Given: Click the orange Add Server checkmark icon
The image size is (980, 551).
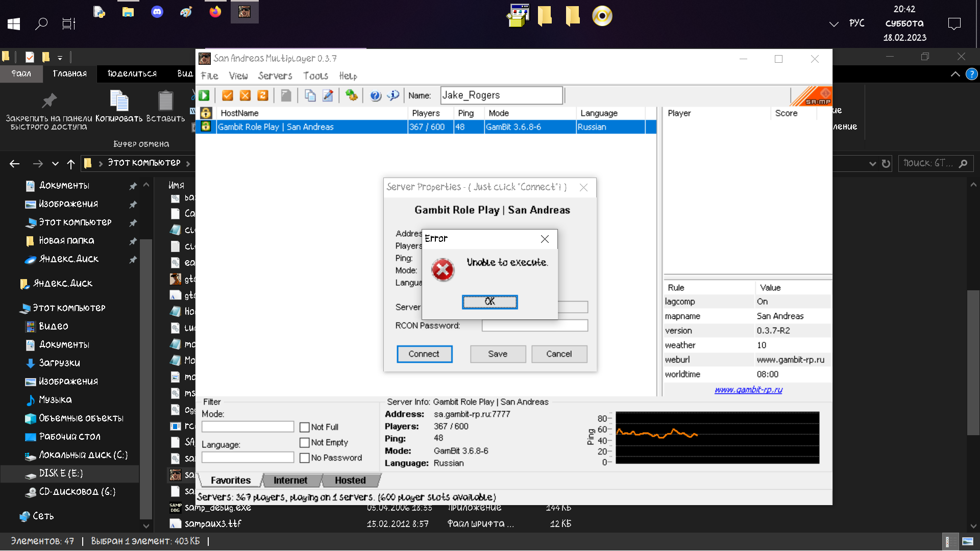Looking at the screenshot, I should [x=228, y=95].
